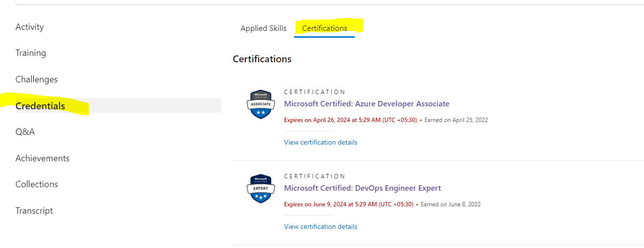
Task: Click CERTIFICATION label above Azure Developer Associate
Action: point(315,92)
